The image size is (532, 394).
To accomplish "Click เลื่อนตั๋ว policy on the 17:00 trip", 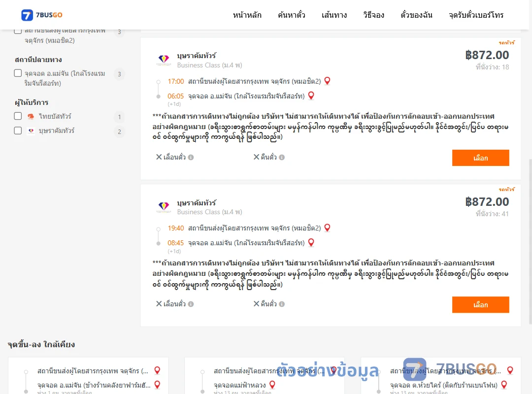I will point(174,157).
